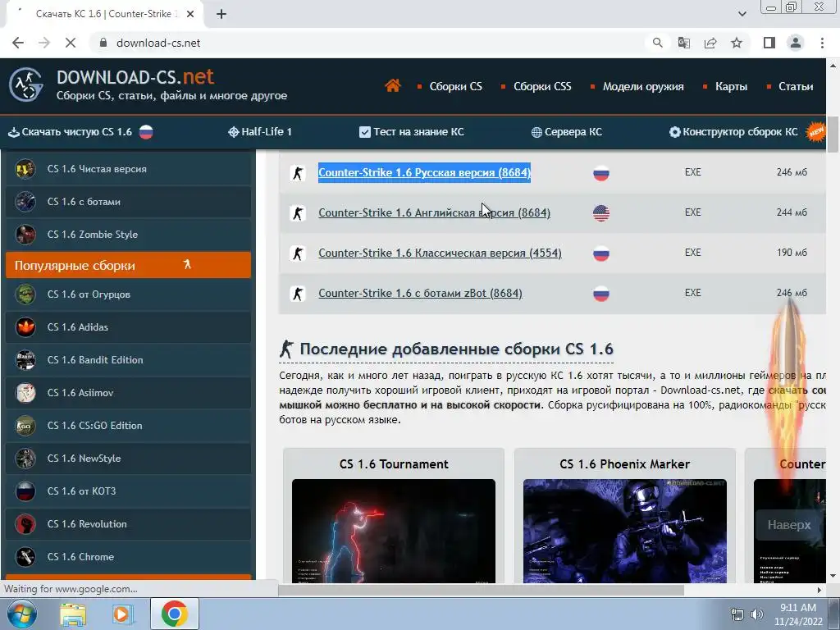Open Карты menu item
Viewport: 840px width, 630px height.
tap(731, 86)
